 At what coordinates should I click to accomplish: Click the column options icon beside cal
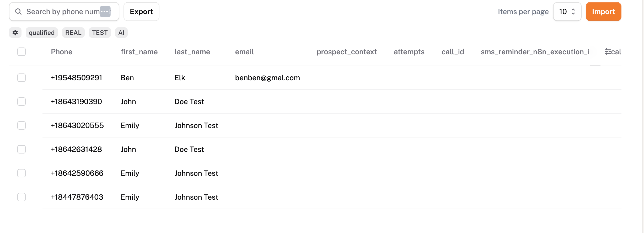coord(608,51)
